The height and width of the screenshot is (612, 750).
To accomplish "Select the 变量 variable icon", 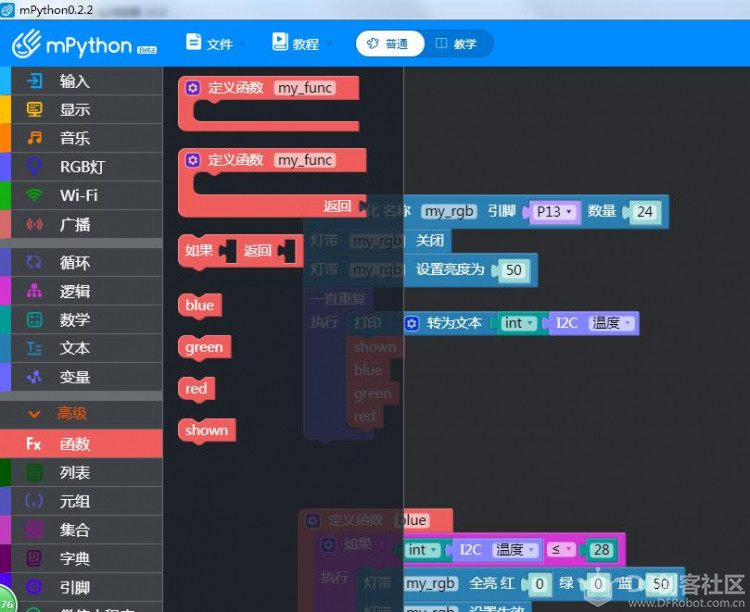I will coord(34,377).
